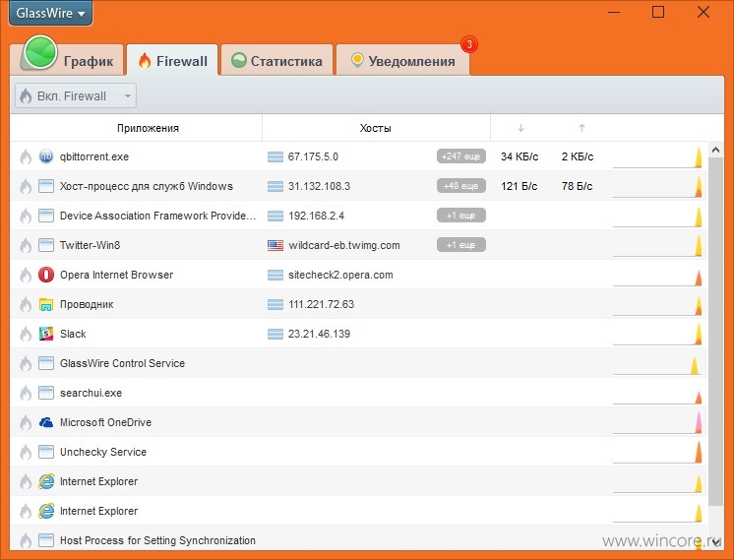Click the green circle icon on Статистика tab
Viewport: 734px width, 560px height.
[239, 60]
